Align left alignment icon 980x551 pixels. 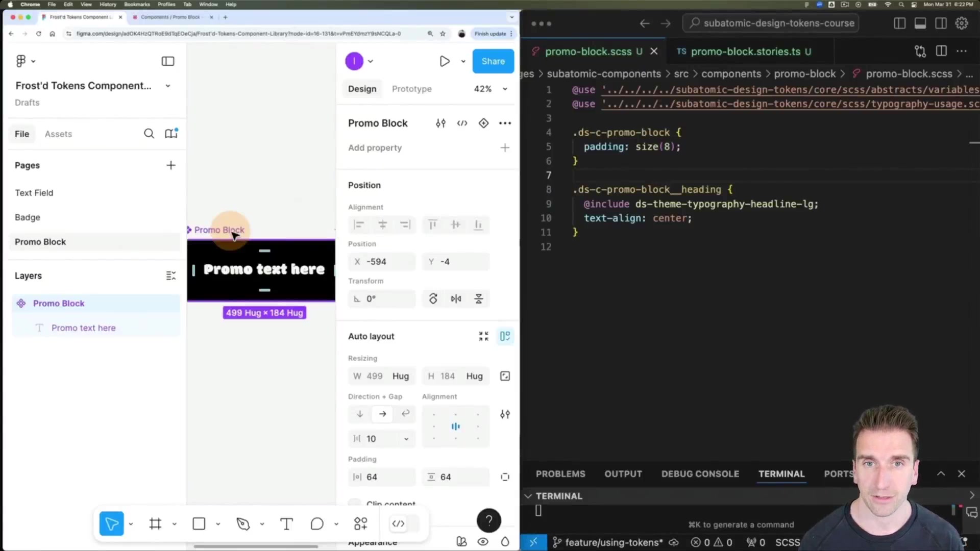click(359, 224)
